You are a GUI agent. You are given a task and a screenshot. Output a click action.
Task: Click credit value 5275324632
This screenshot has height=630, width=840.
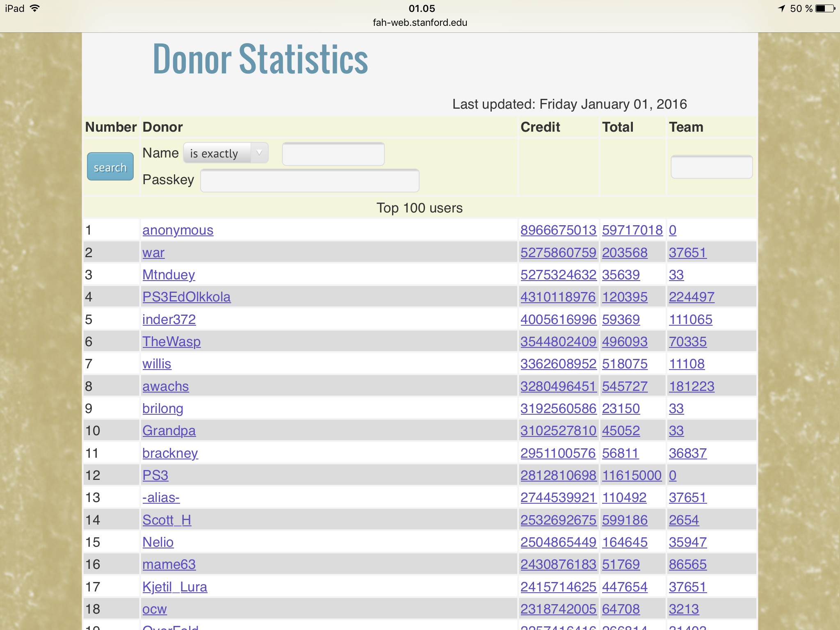coord(558,274)
